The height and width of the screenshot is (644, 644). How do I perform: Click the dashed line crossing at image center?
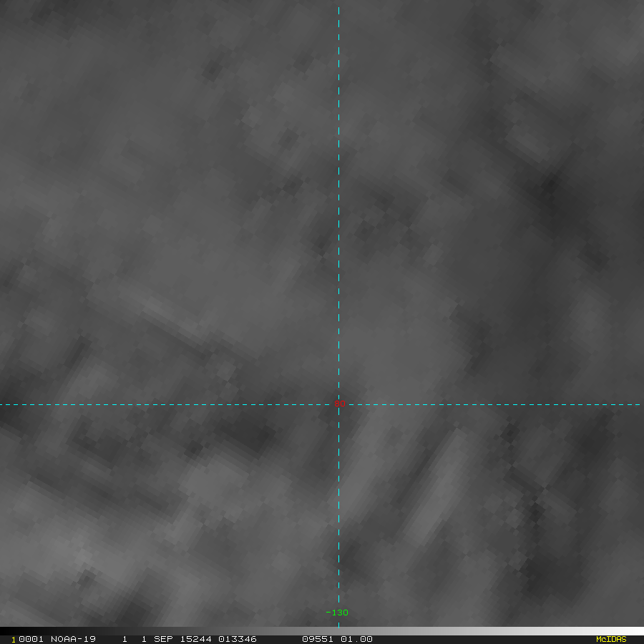coord(338,404)
